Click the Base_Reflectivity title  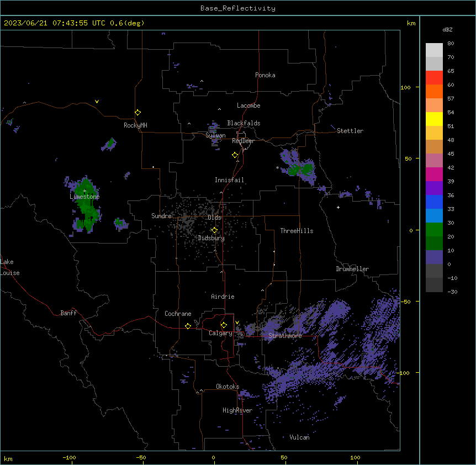tap(238, 8)
